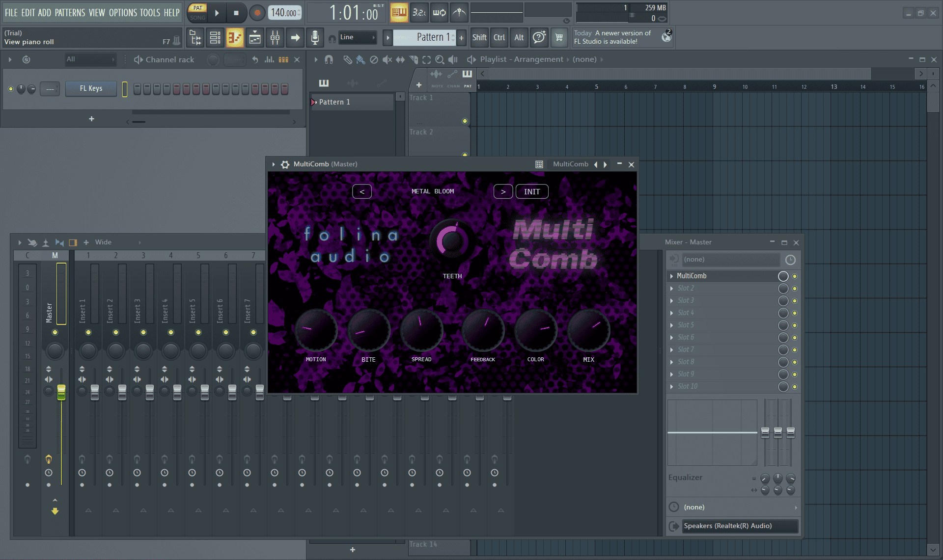Select the Delete tool in Playlist
The width and height of the screenshot is (943, 560).
point(374,59)
